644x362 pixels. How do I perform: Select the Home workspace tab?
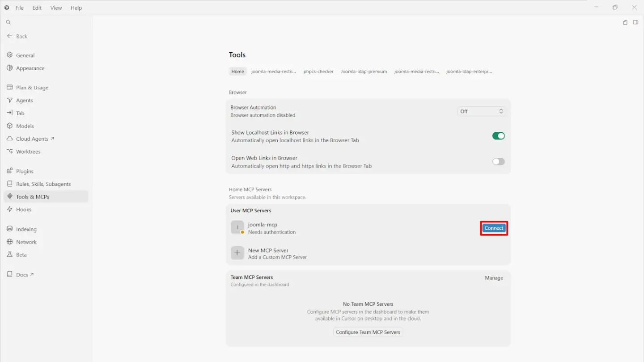point(238,72)
